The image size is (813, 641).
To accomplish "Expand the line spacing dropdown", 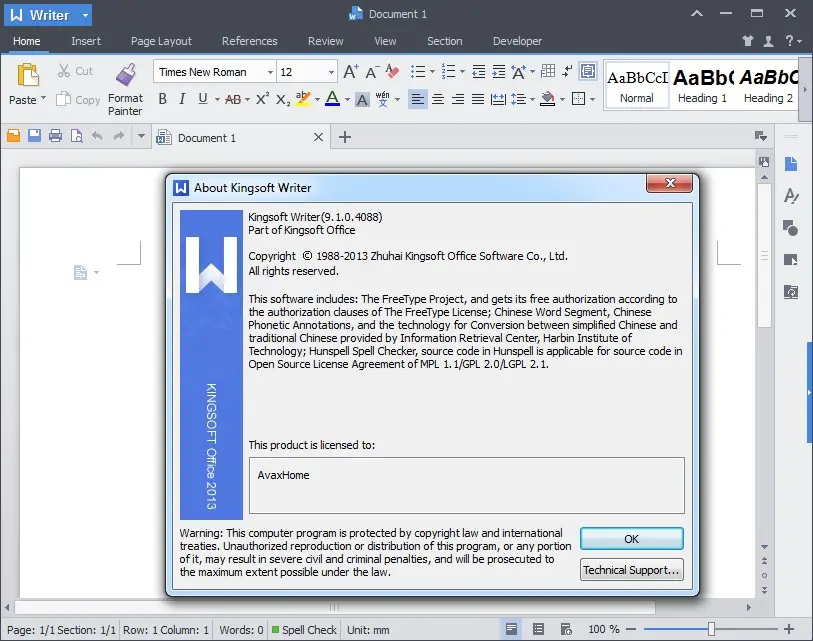I will pos(532,99).
